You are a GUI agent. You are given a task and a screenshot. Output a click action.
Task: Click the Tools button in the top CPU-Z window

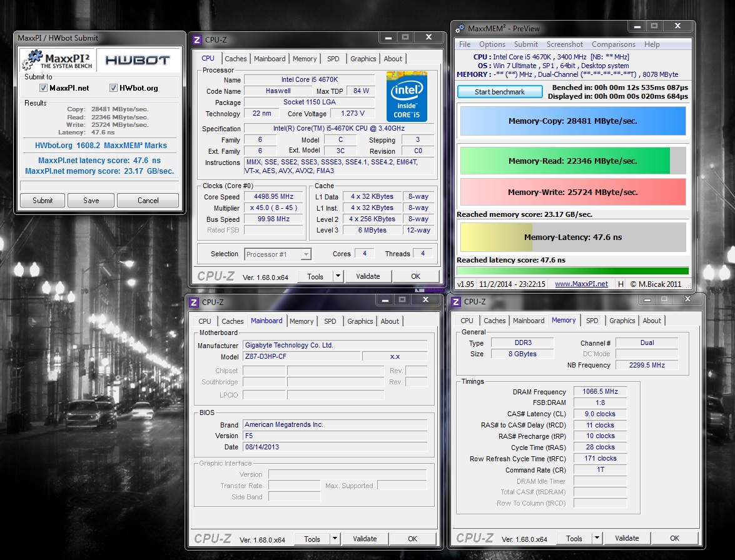(315, 276)
